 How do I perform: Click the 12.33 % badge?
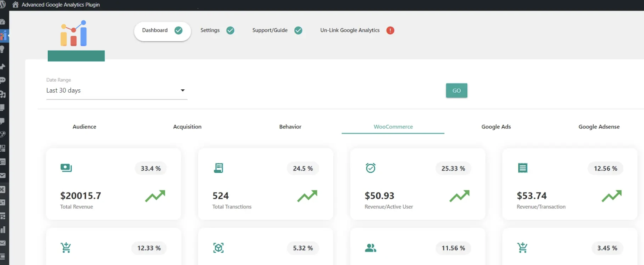[x=149, y=248]
